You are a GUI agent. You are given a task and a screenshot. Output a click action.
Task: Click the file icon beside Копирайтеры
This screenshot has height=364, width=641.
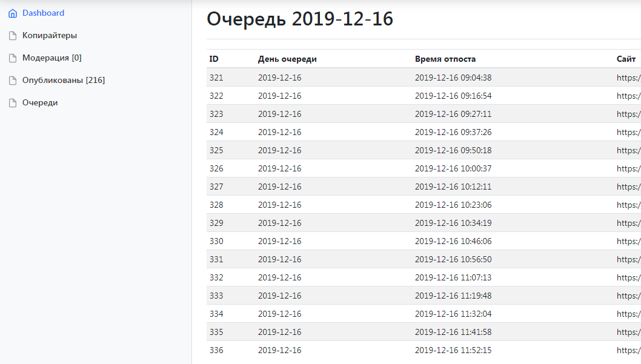coord(13,36)
